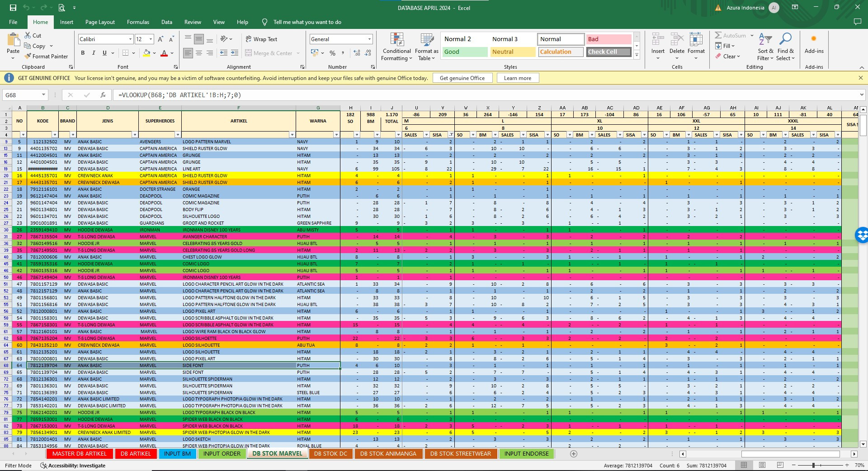Apply red font color

tap(164, 53)
